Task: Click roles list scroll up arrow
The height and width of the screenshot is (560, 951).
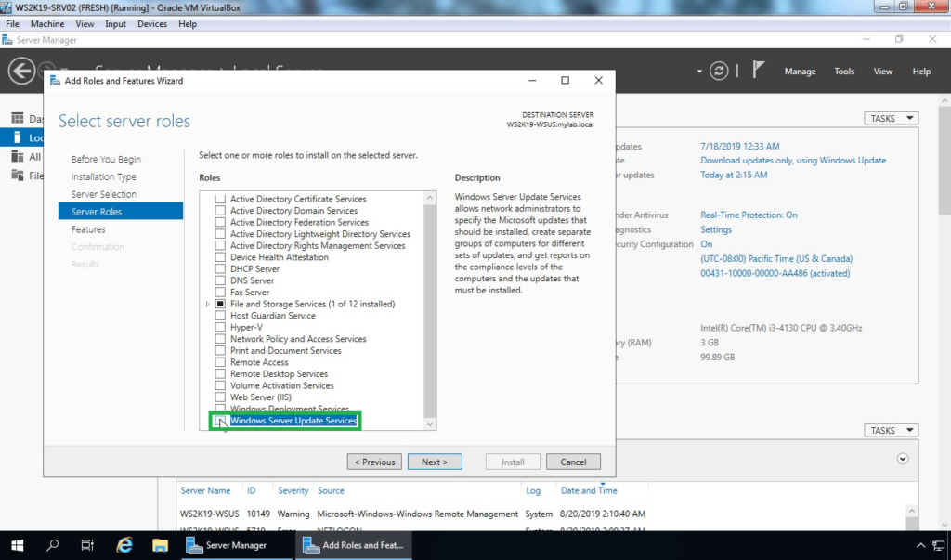Action: tap(430, 198)
